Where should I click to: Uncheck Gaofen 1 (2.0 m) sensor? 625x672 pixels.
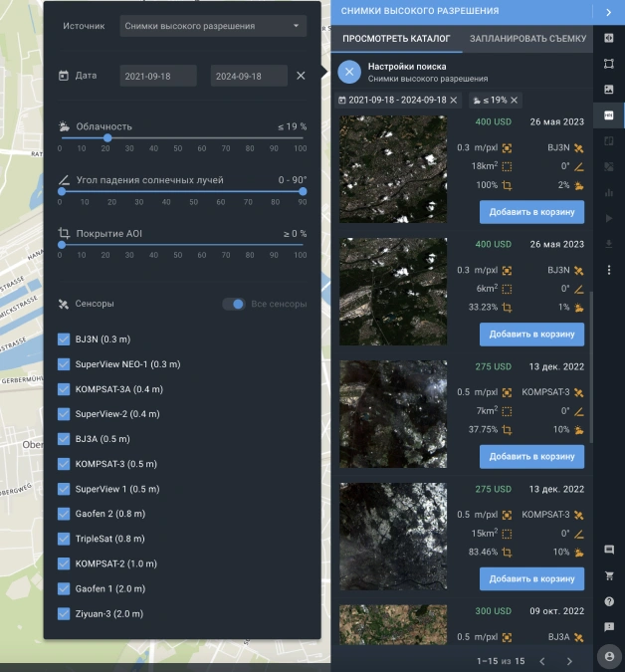point(64,588)
